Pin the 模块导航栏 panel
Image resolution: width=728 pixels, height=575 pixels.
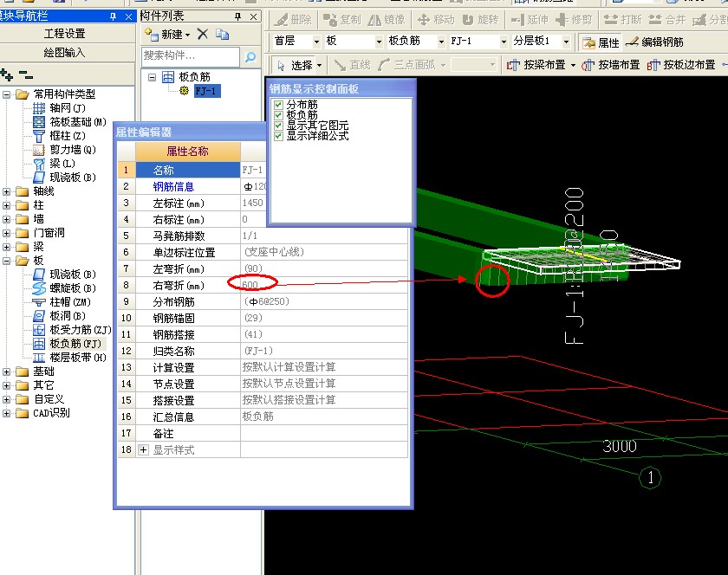(113, 16)
